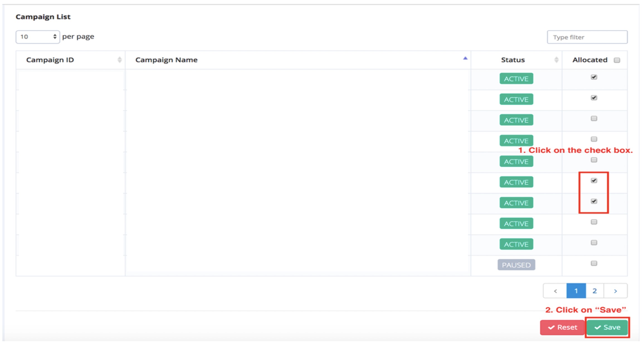Uncheck first row Allocated checkbox

point(594,77)
